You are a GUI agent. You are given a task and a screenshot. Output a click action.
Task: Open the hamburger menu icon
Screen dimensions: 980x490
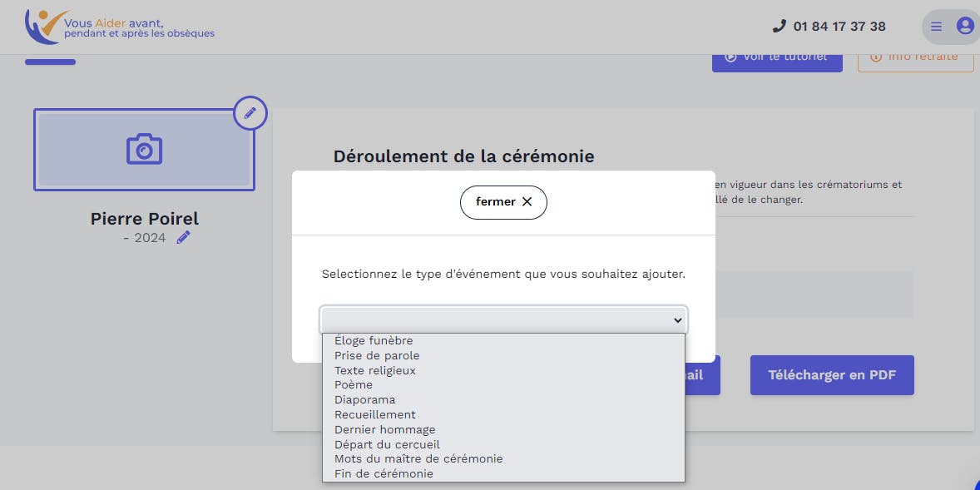936,27
